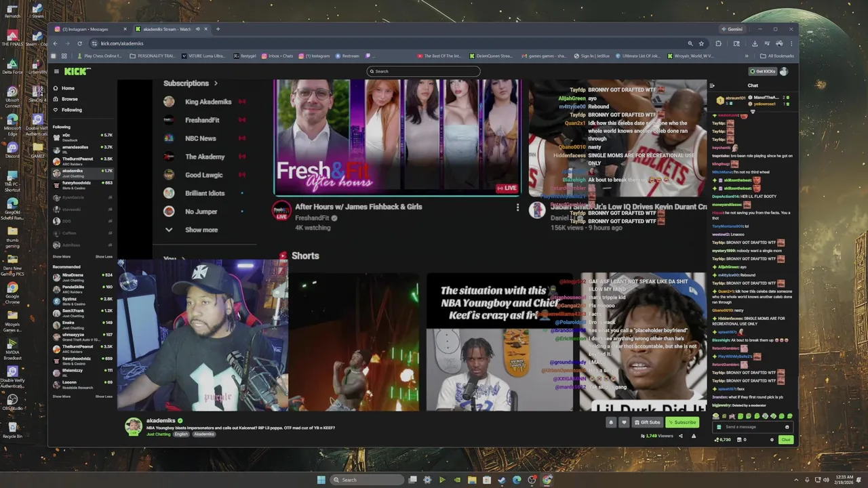Open the Fresh&Fit After Hours thumbnail
868x488 pixels.
coord(397,138)
